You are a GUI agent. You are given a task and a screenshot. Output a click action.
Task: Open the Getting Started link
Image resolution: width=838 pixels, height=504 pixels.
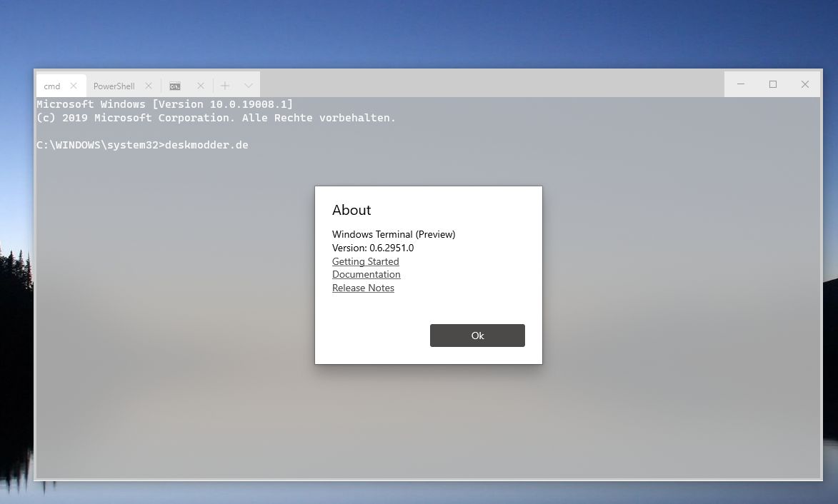[x=366, y=261]
